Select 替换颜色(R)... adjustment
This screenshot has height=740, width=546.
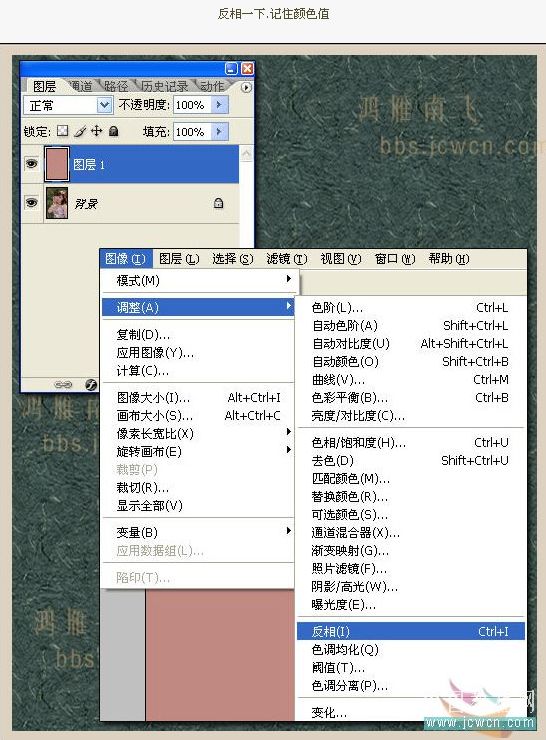(411, 496)
